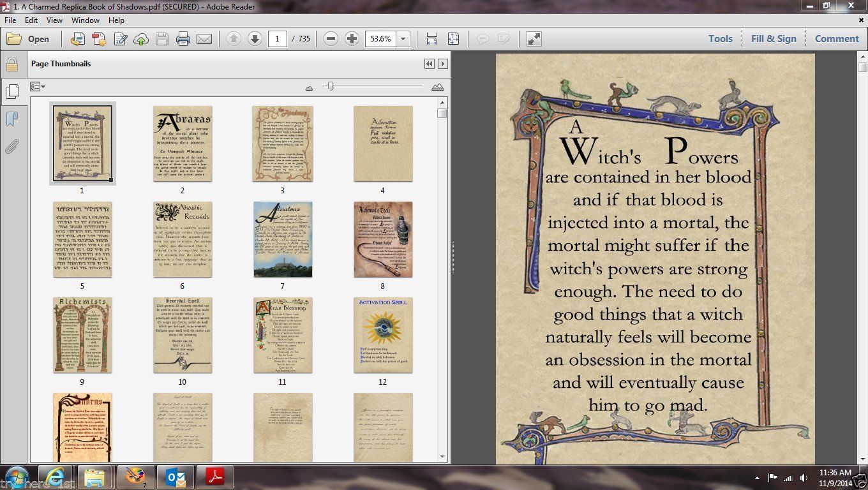Print the document using printer icon

(183, 39)
